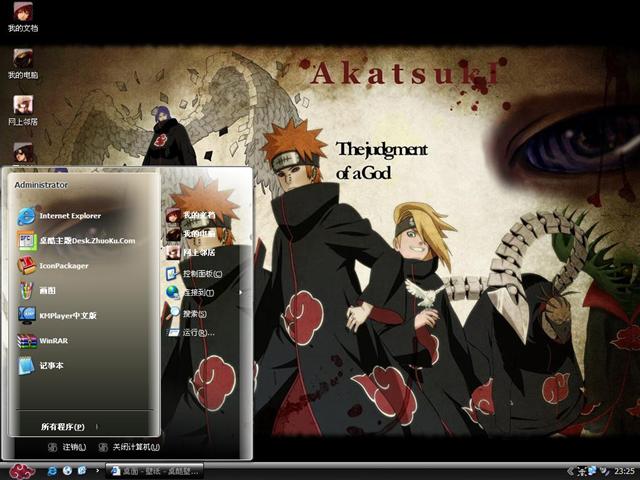Expand the quick launch overflow chevron
This screenshot has width=640, height=480.
pyautogui.click(x=97, y=471)
